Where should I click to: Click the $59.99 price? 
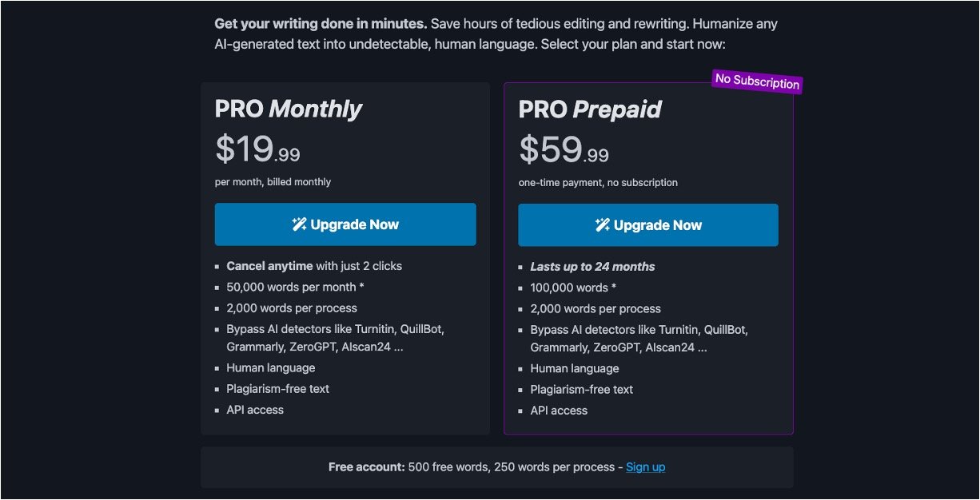[x=564, y=149]
